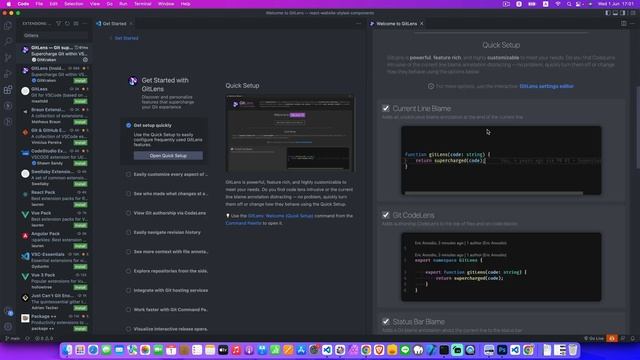This screenshot has width=640, height=360.
Task: Install the Package ++ extension
Action: (80, 329)
